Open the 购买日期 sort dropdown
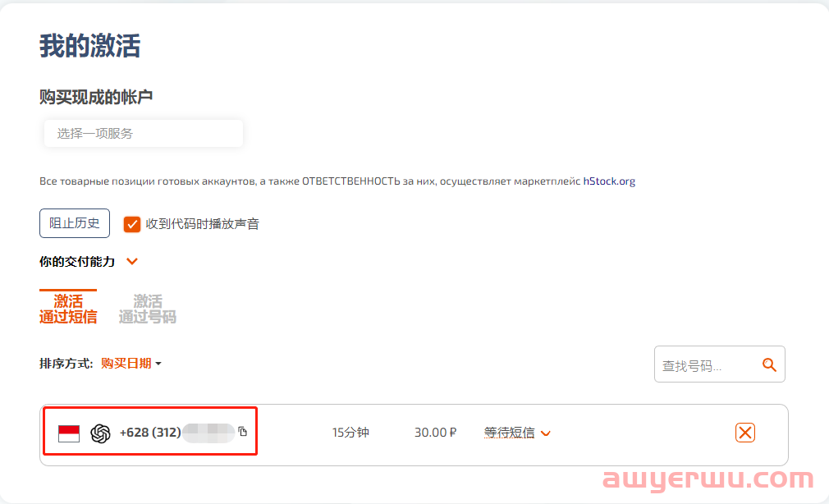The height and width of the screenshot is (504, 829). 131,364
